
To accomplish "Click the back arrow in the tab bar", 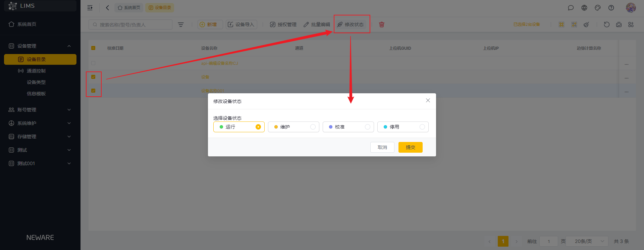I will click(x=107, y=8).
